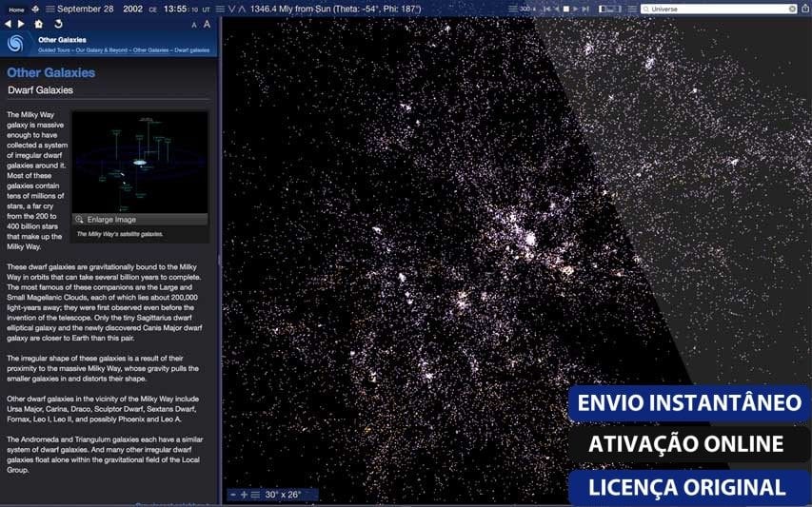Decrease text size with small A
The image size is (812, 507).
[x=194, y=25]
